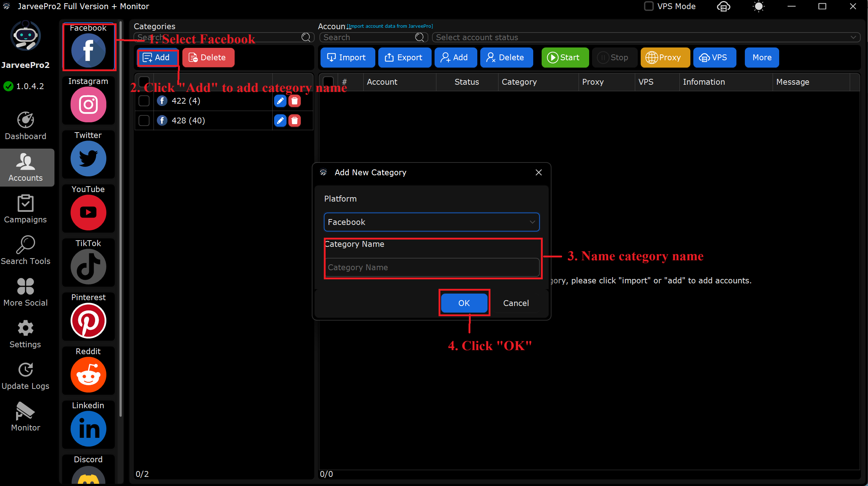Viewport: 868px width, 486px height.
Task: Click Delete category button
Action: pyautogui.click(x=208, y=57)
